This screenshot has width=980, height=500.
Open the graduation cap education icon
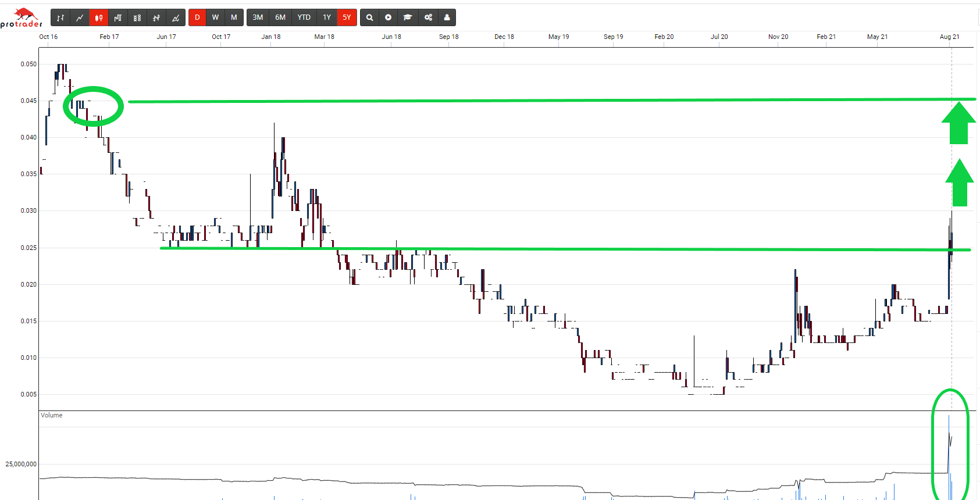click(408, 17)
